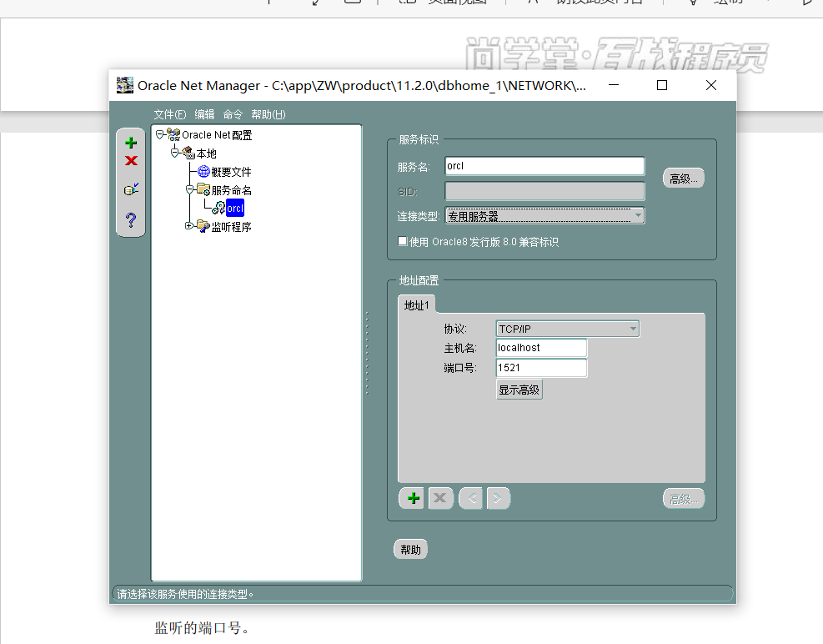Image resolution: width=823 pixels, height=644 pixels.
Task: Click the grey X remove address button
Action: [440, 498]
